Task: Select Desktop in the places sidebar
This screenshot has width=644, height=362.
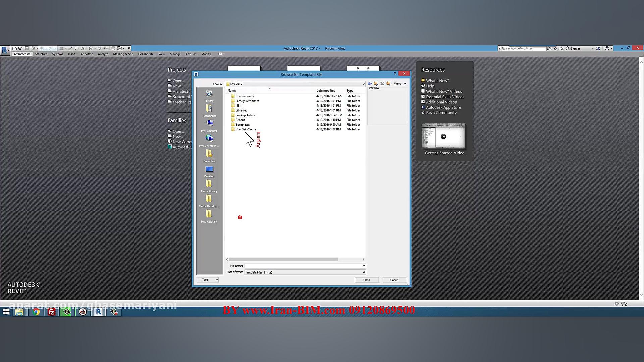Action: (x=209, y=171)
